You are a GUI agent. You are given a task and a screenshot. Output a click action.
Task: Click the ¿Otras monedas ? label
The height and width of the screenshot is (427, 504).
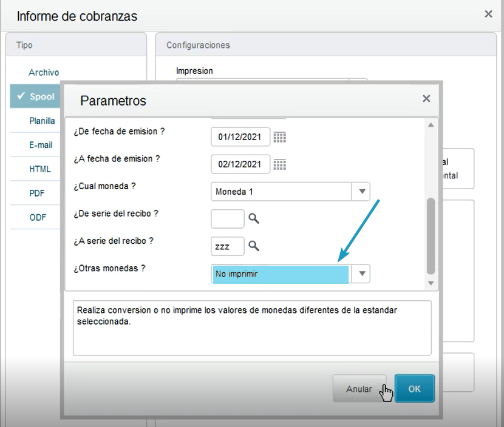[x=110, y=269]
